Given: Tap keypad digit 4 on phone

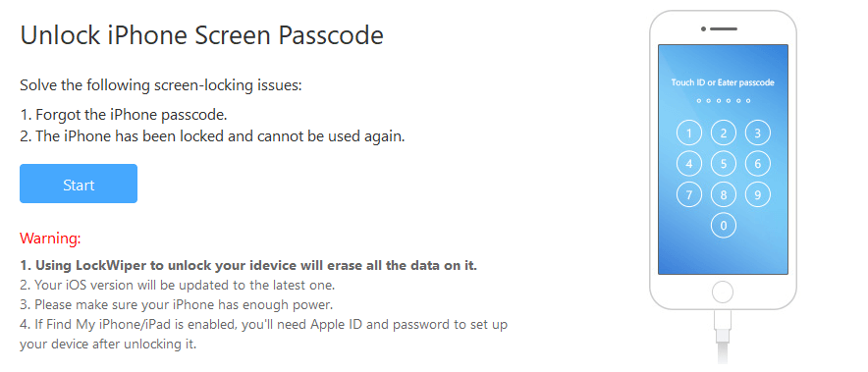Looking at the screenshot, I should [688, 164].
